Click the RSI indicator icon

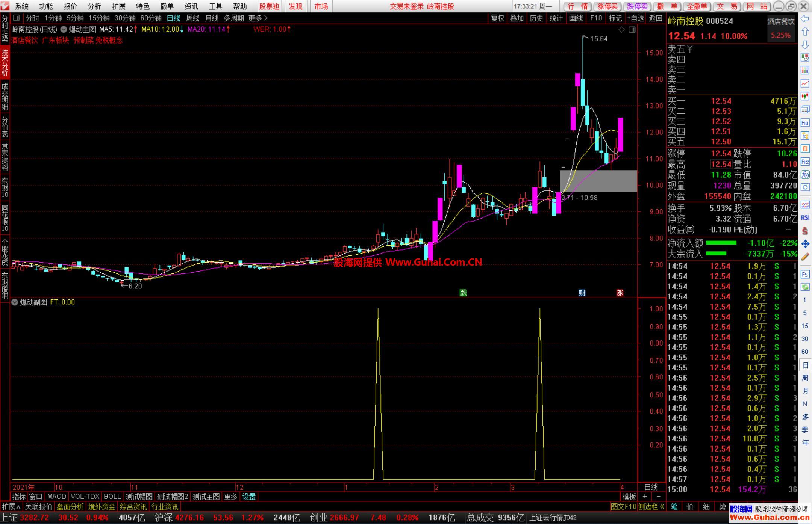(805, 217)
